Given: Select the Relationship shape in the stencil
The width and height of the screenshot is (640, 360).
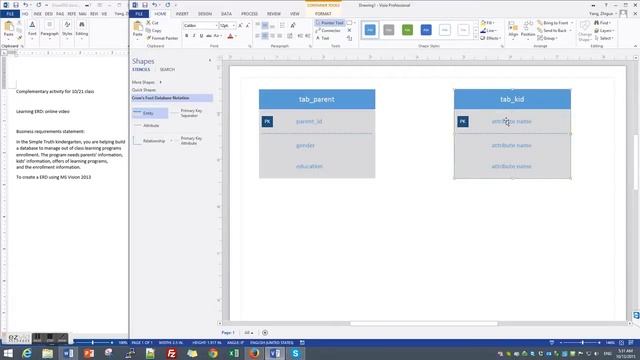Looking at the screenshot, I should coord(149,141).
